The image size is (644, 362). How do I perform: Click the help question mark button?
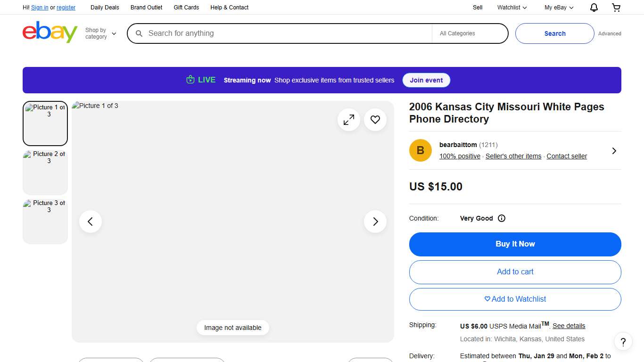pyautogui.click(x=623, y=342)
